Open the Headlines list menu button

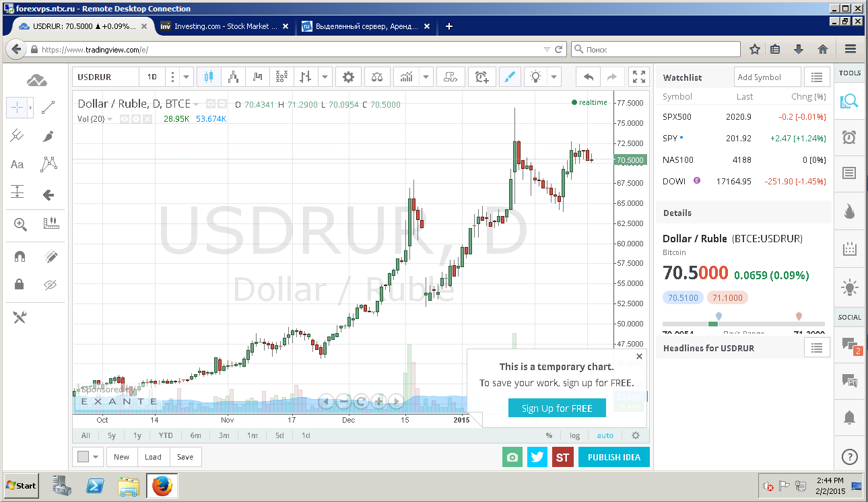(x=817, y=348)
